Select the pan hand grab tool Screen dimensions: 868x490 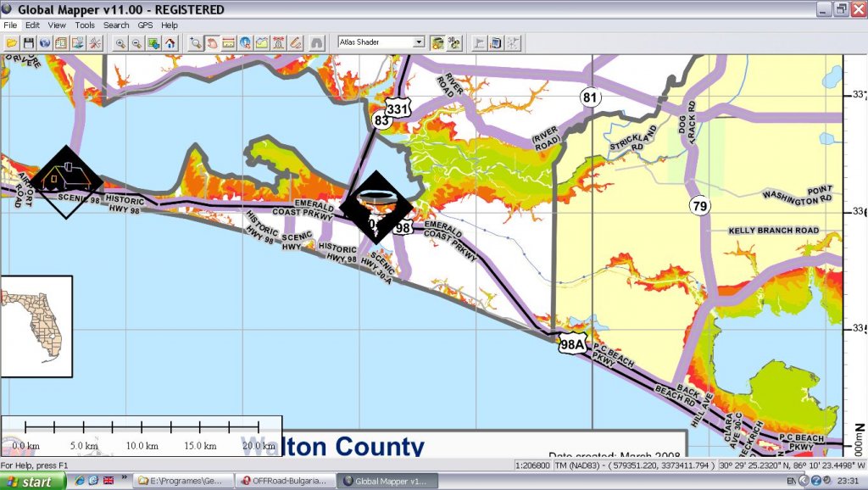[212, 42]
